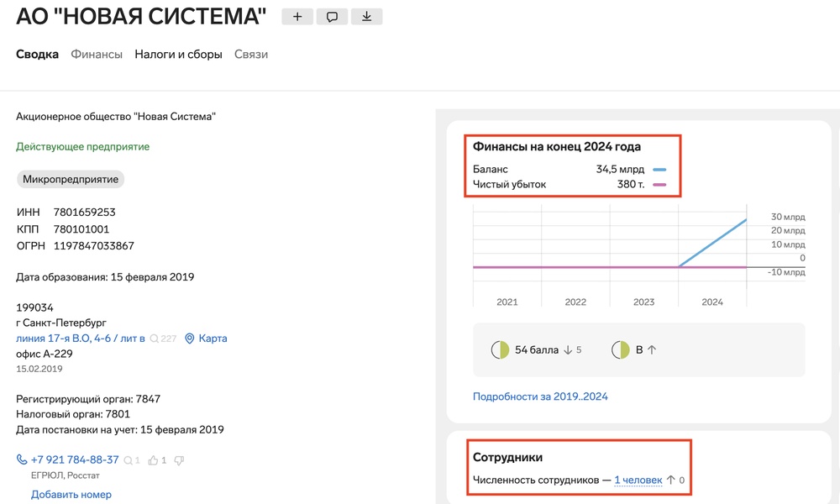Switch to the Финансы tab
The width and height of the screenshot is (840, 504).
[97, 55]
